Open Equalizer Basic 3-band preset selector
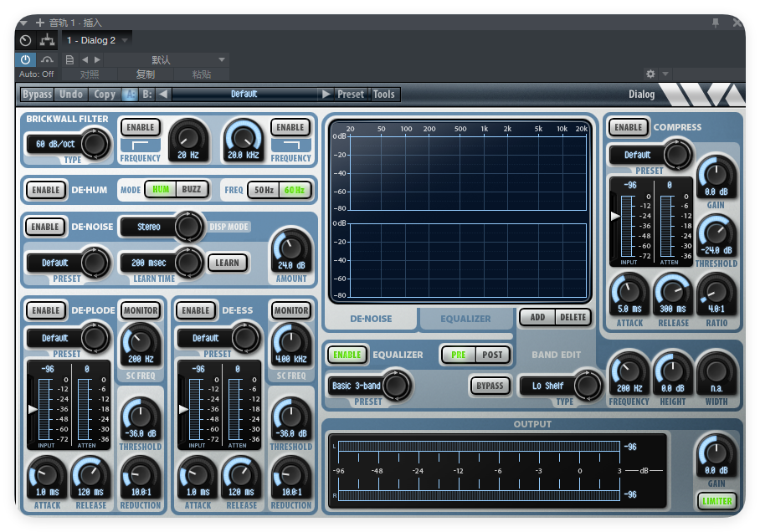760x532 pixels. (370, 386)
